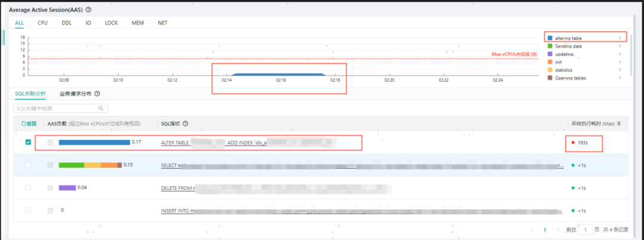
Task: Sort by 采样执行耗时 (Max) arrows
Action: [618, 124]
